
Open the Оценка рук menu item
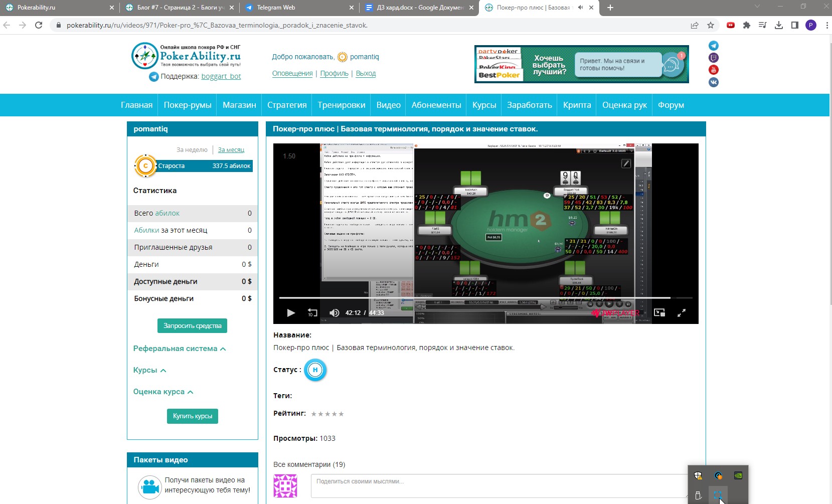point(624,105)
